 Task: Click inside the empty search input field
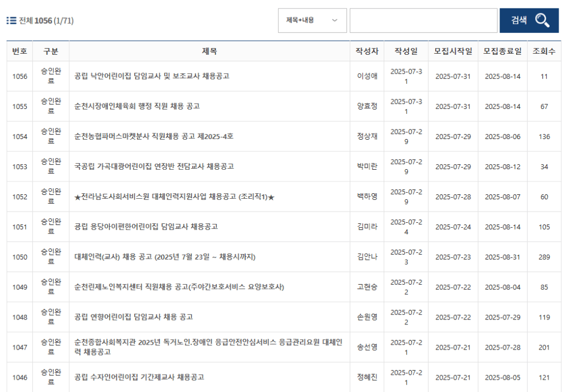pos(423,20)
